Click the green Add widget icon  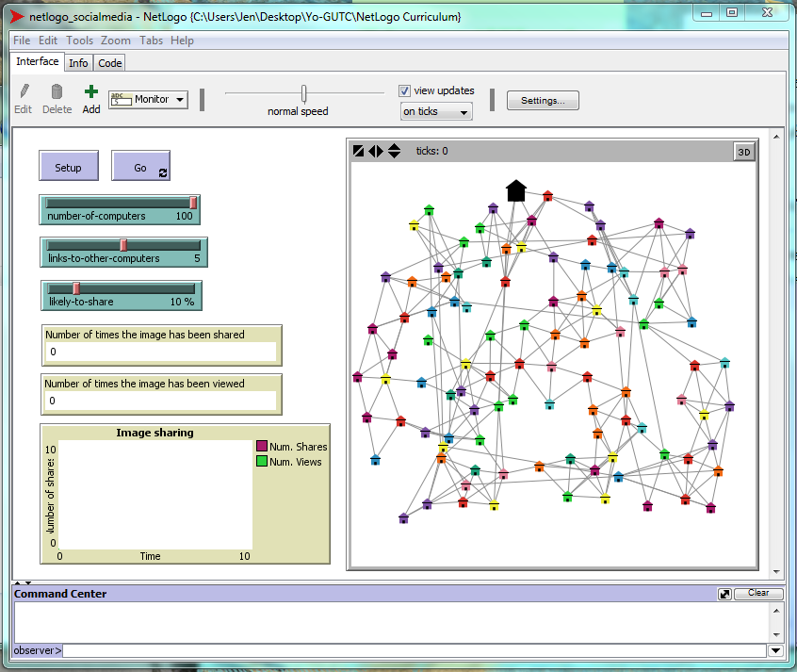point(90,92)
